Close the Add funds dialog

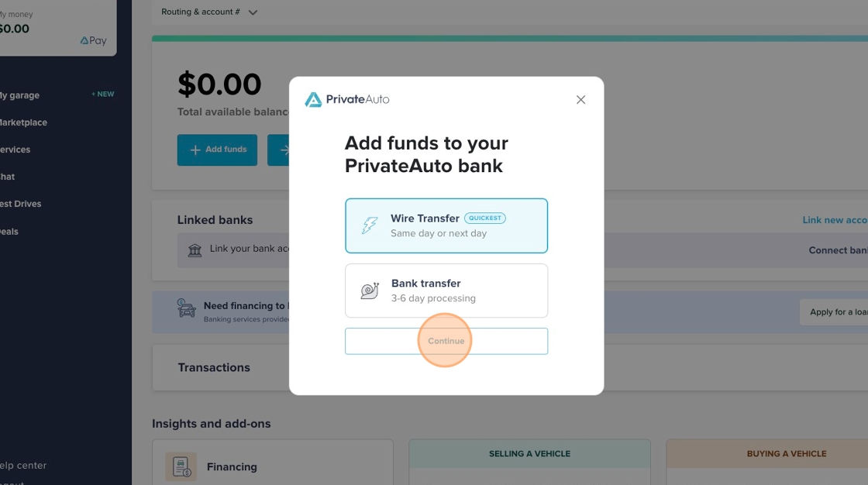point(580,100)
